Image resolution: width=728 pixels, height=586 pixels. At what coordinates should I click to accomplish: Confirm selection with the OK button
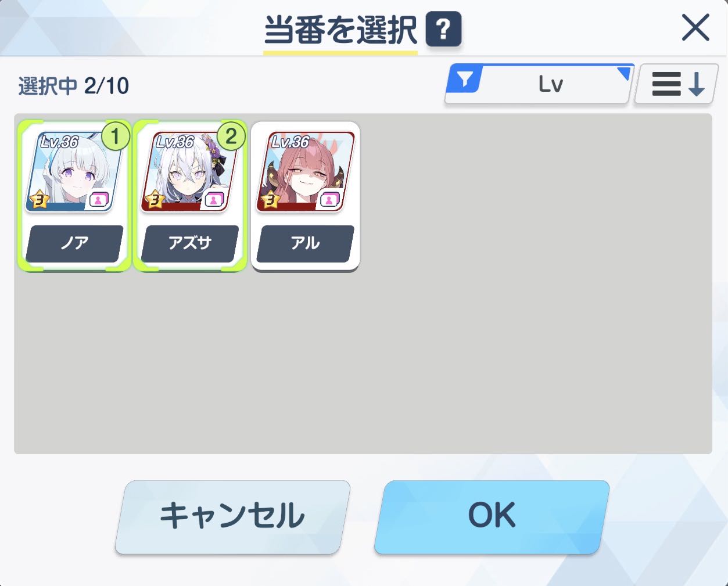492,516
